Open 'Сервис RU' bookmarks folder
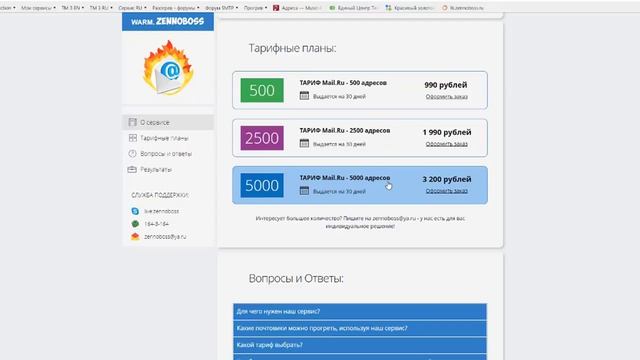This screenshot has width=640, height=360. pyautogui.click(x=132, y=8)
